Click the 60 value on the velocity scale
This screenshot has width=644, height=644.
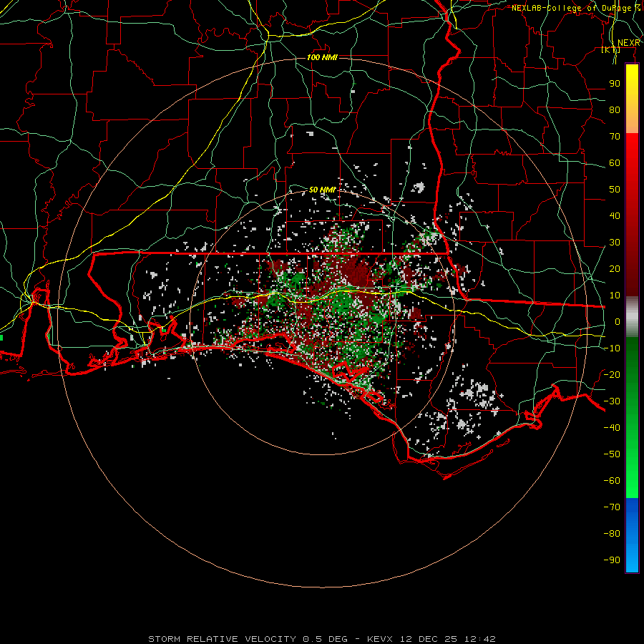(x=615, y=163)
